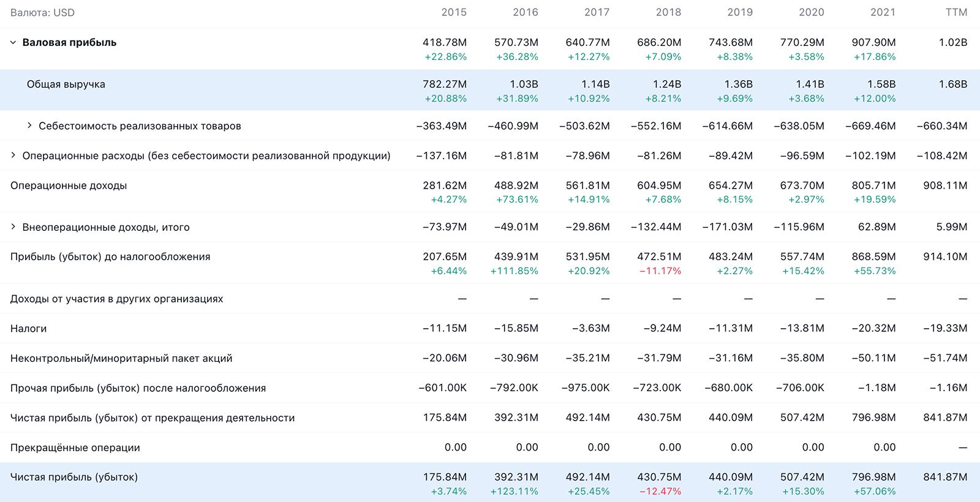980x502 pixels.
Task: Expand Себестоимость реализованных товаров row
Action: pyautogui.click(x=29, y=125)
